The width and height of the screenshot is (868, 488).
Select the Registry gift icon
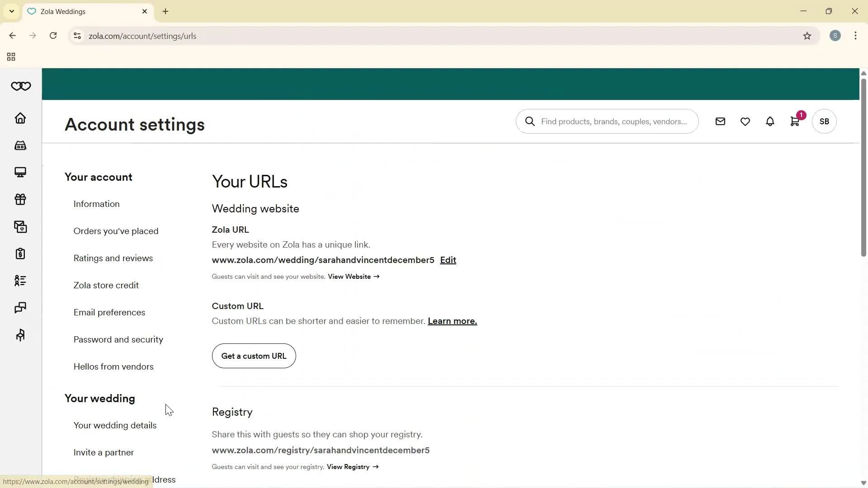pyautogui.click(x=20, y=199)
